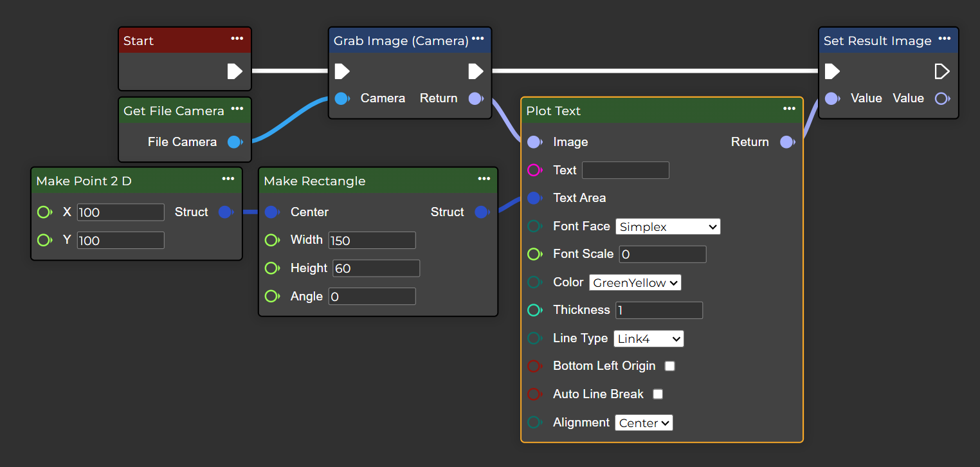Open the Line Type dropdown
Image resolution: width=980 pixels, height=467 pixels.
648,339
